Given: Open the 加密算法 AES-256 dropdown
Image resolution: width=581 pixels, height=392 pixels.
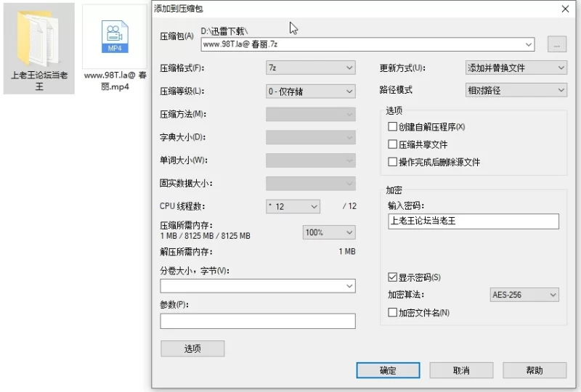Looking at the screenshot, I should coord(524,295).
